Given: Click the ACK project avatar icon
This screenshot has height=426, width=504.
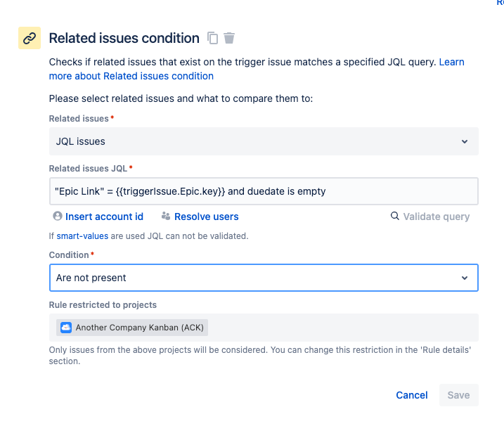Looking at the screenshot, I should tap(66, 328).
